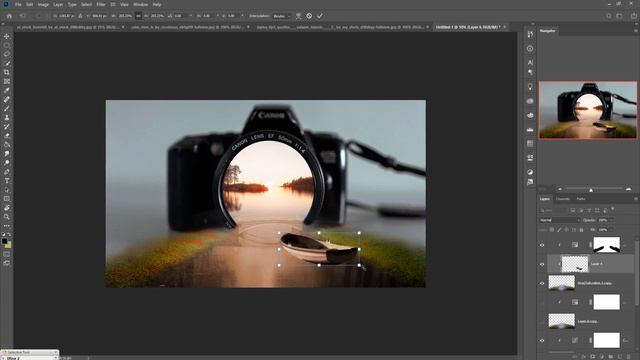Open the layer filter Kind dropdown
The width and height of the screenshot is (640, 360).
point(553,210)
